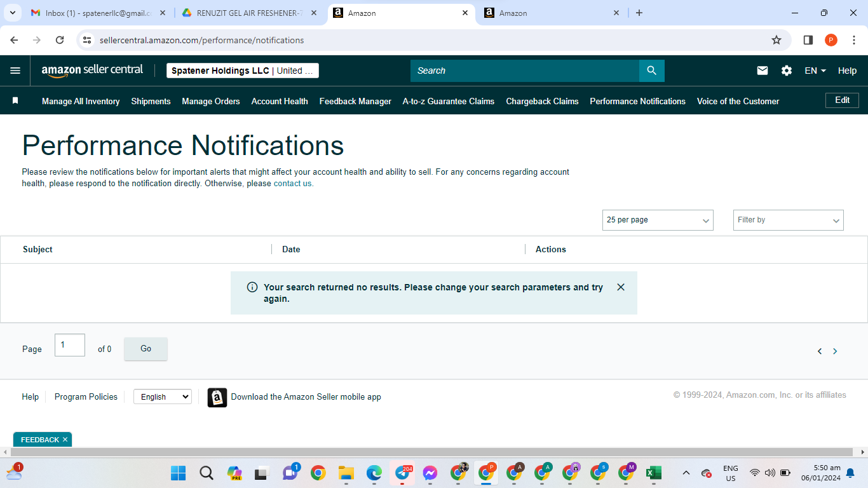Screen dimensions: 868x488
Task: Open a new browser tab
Action: (x=639, y=13)
